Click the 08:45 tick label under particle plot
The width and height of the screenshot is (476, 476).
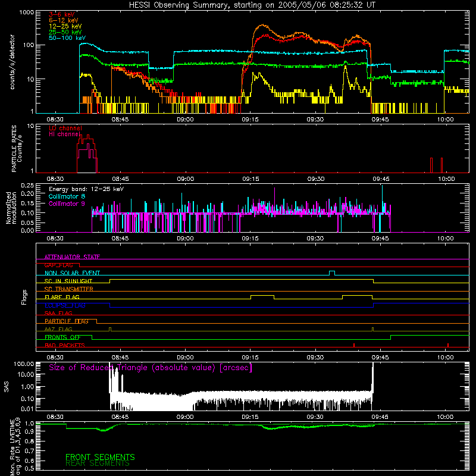click(x=120, y=179)
